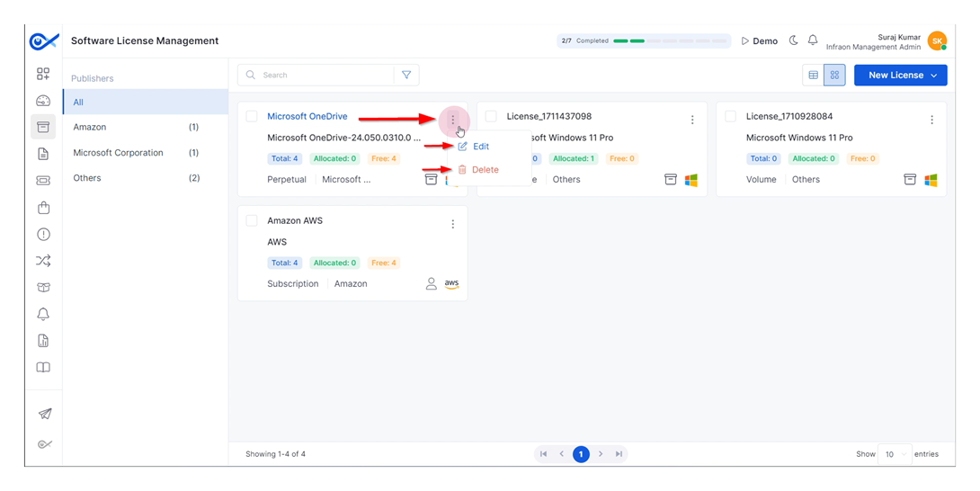The height and width of the screenshot is (491, 980).
Task: Filter publishers by Microsoft Corporation
Action: (x=118, y=153)
